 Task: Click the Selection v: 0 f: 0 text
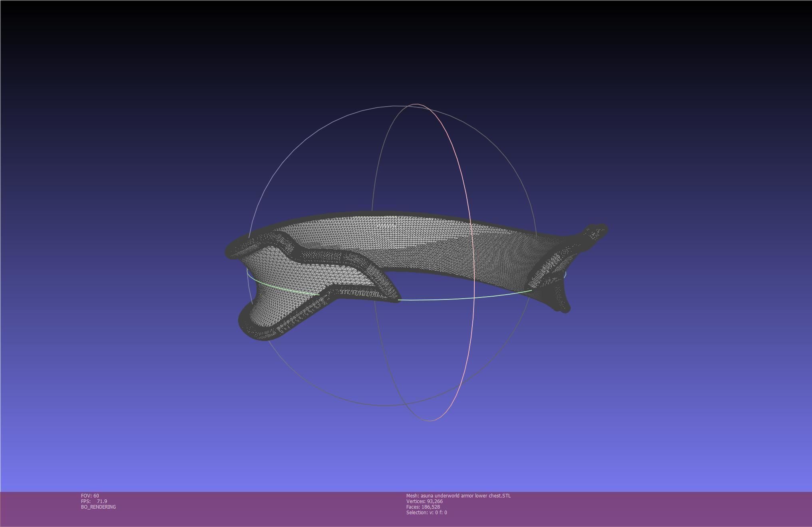click(426, 512)
